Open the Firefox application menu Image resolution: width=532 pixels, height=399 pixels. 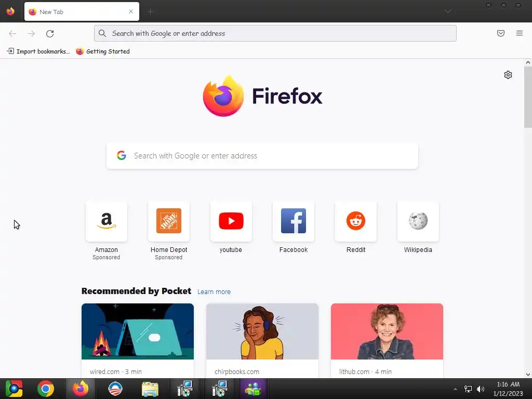pyautogui.click(x=520, y=33)
